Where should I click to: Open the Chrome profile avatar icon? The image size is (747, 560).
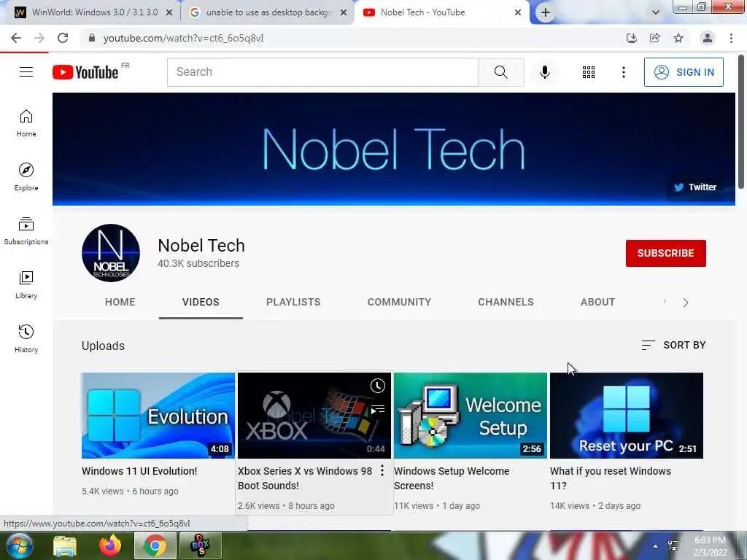(x=708, y=38)
